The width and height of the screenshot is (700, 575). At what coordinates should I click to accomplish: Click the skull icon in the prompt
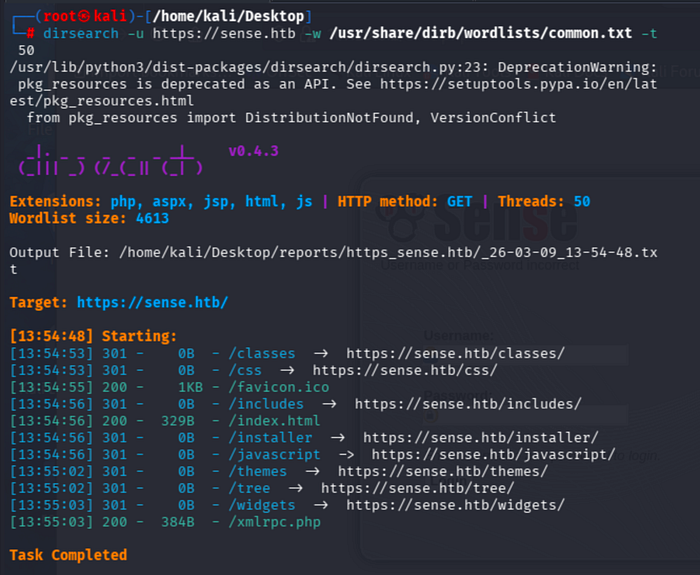click(x=84, y=17)
